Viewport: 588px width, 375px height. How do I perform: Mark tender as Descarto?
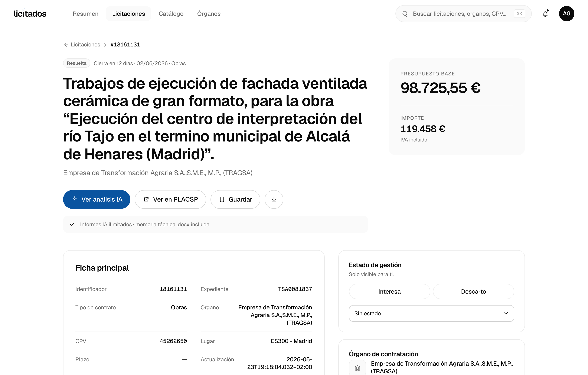[473, 291]
